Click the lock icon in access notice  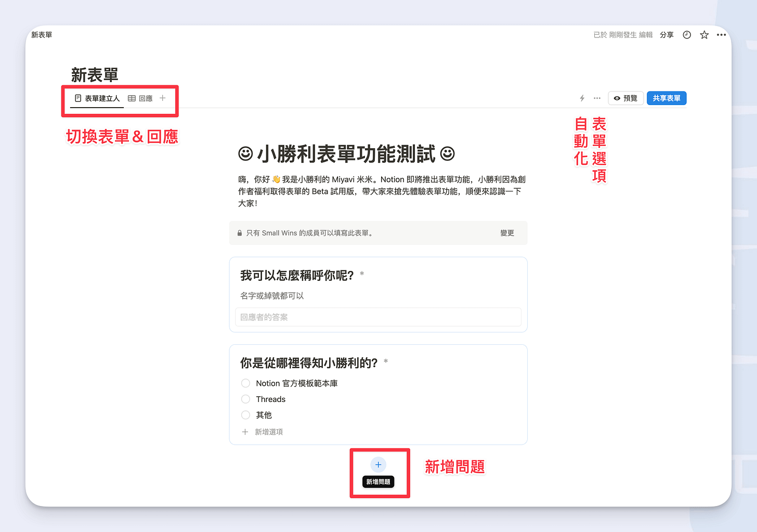[x=240, y=233]
